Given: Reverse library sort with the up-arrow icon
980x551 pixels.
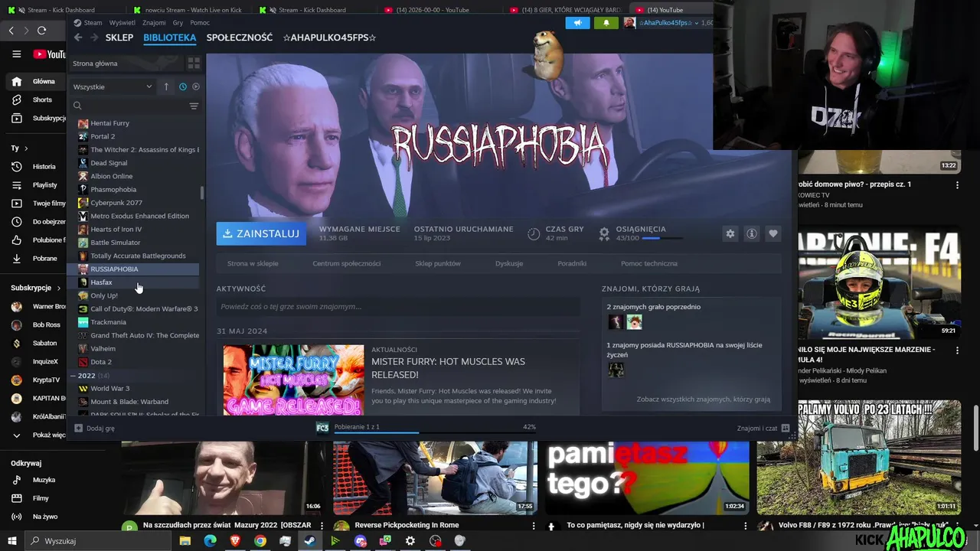Looking at the screenshot, I should (x=166, y=86).
